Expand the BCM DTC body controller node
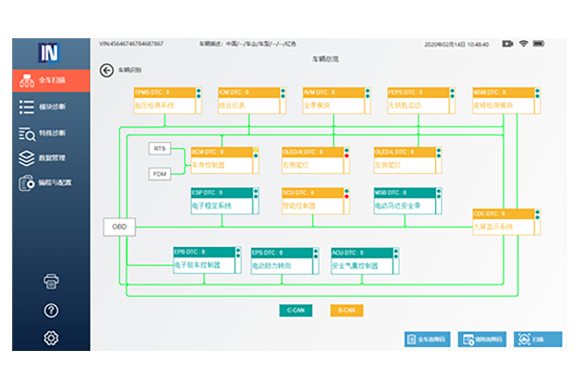This screenshot has width=578, height=388. pos(225,160)
